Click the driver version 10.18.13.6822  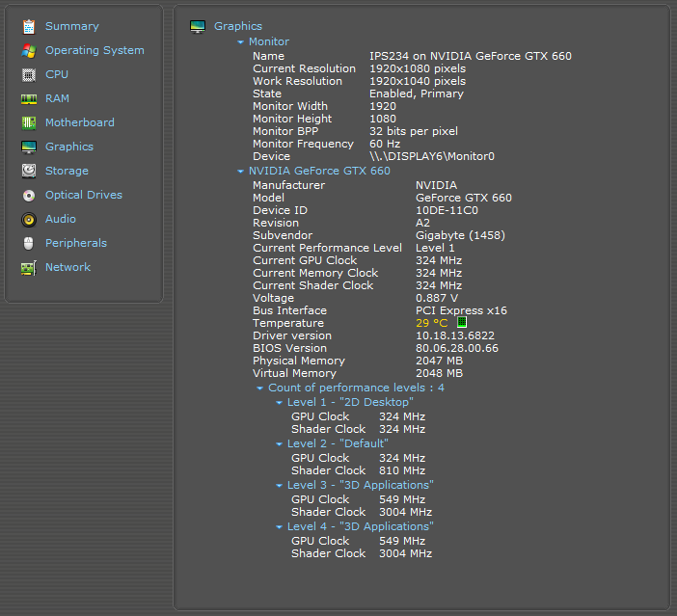[x=455, y=335]
